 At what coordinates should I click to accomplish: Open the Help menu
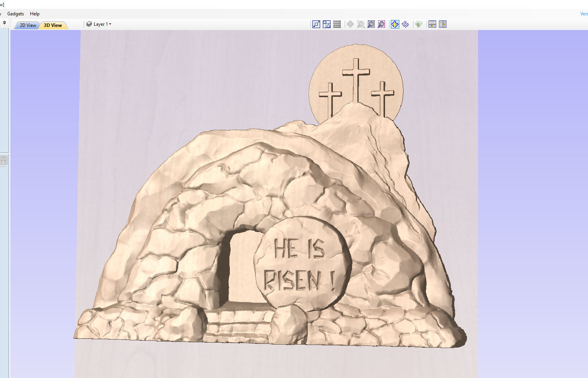click(x=35, y=14)
